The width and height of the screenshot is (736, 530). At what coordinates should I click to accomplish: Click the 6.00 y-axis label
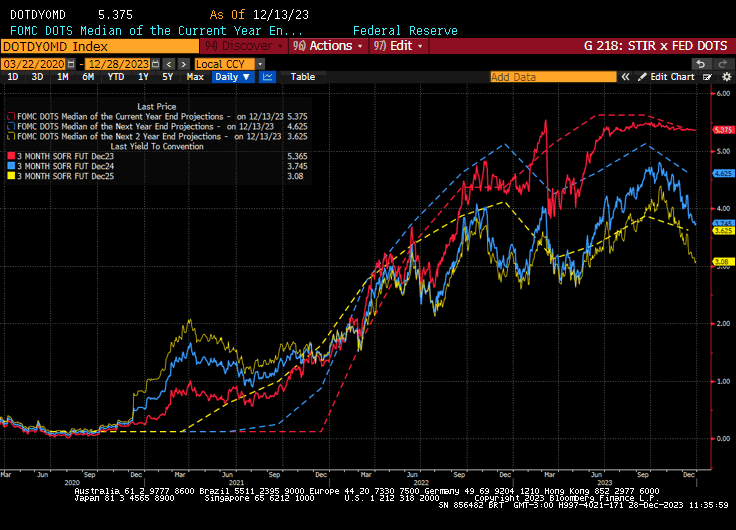tap(723, 93)
